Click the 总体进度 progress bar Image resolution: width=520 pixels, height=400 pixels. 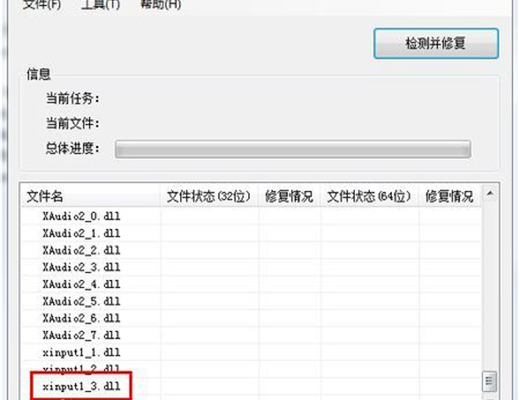(293, 149)
